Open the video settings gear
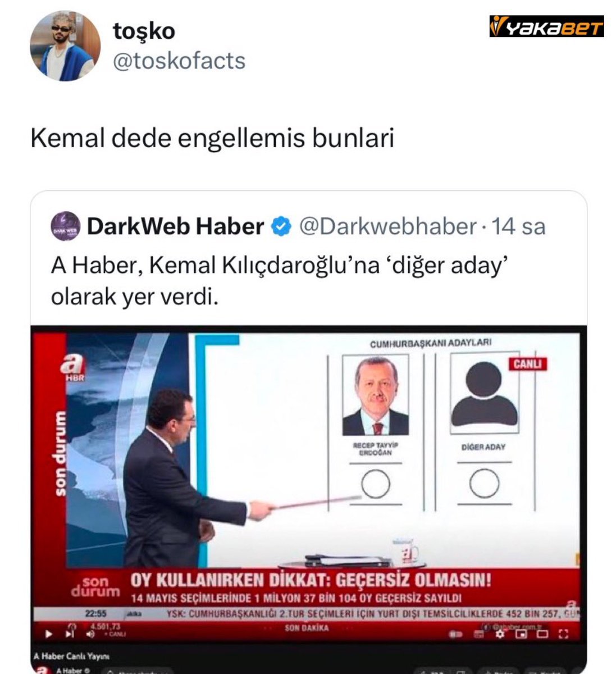This screenshot has width=616, height=674. pos(500,634)
